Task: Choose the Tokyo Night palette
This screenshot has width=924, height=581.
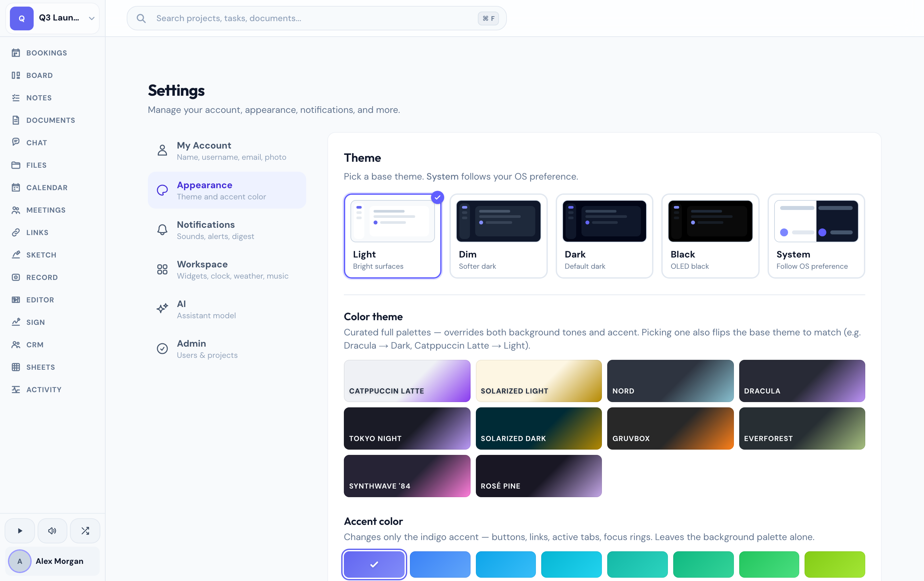Action: point(407,428)
